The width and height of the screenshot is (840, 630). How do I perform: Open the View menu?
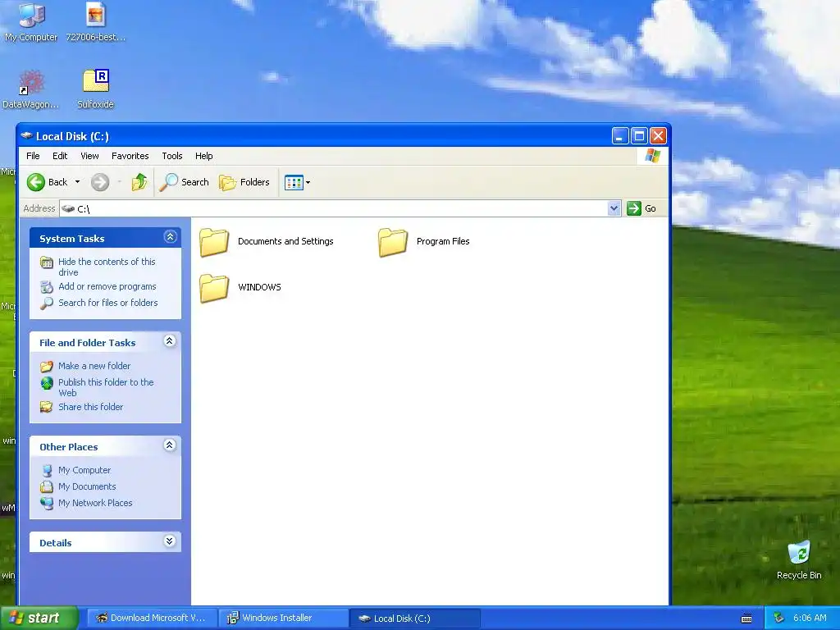pos(89,156)
